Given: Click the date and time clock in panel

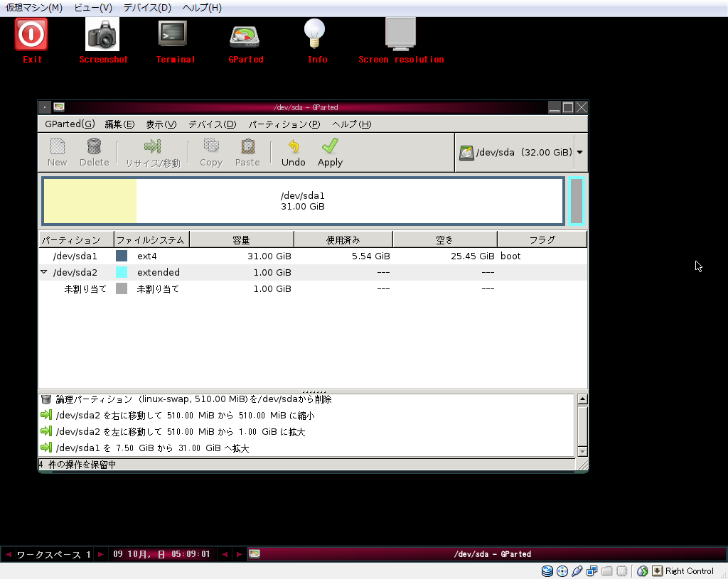Looking at the screenshot, I should click(x=161, y=554).
